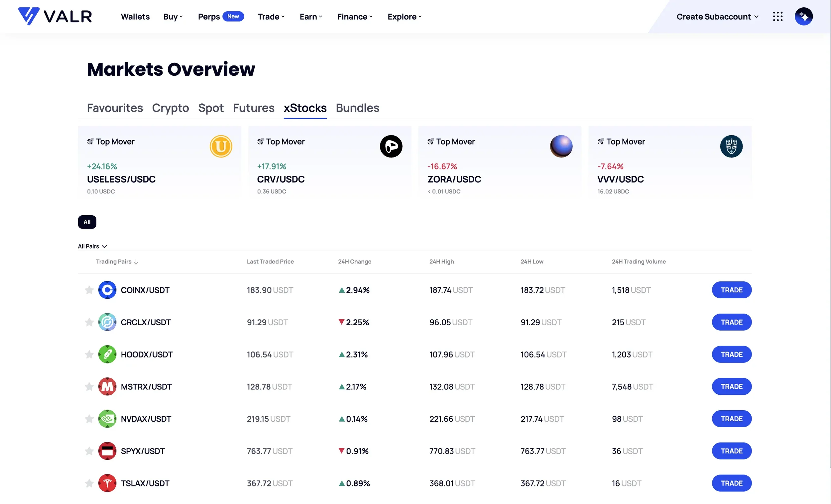Switch to the Crypto tab
This screenshot has width=831, height=504.
170,108
